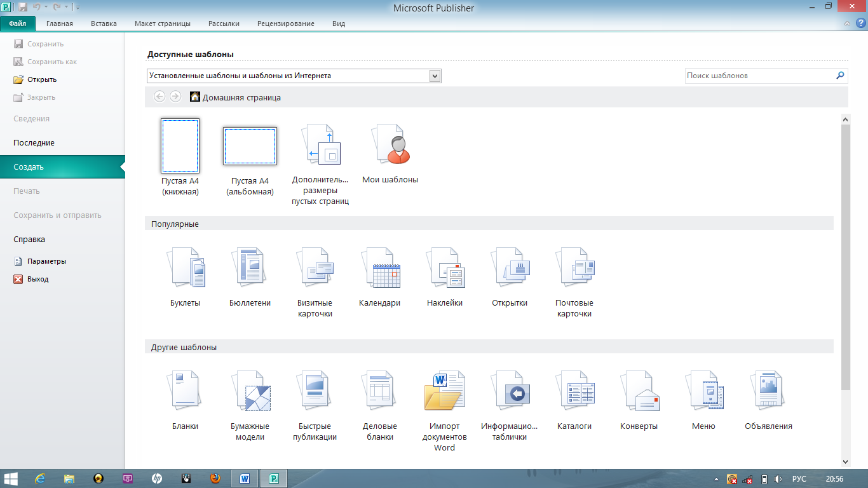Click the Домашняя страница home icon
Screen dimensions: 868x488
tap(195, 97)
